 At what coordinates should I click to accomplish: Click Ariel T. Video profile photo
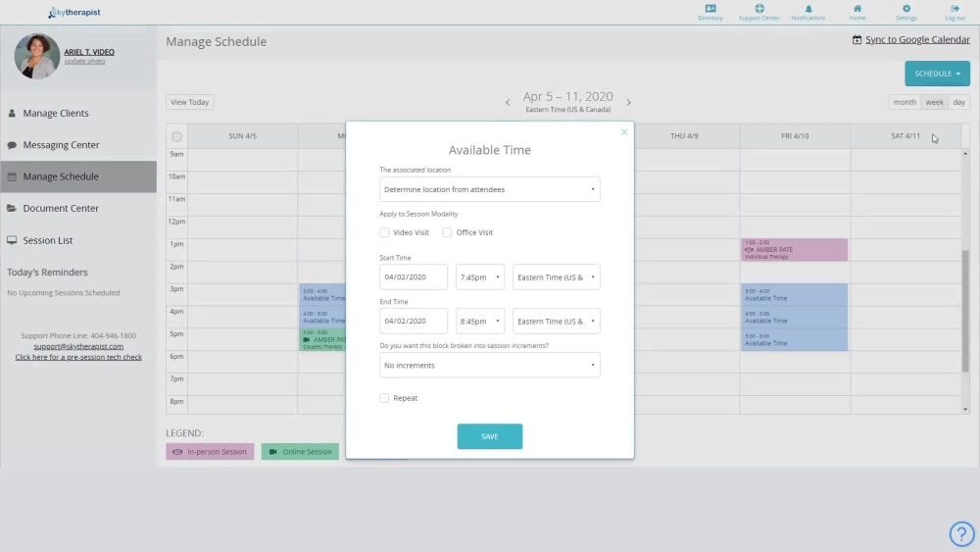click(x=37, y=56)
